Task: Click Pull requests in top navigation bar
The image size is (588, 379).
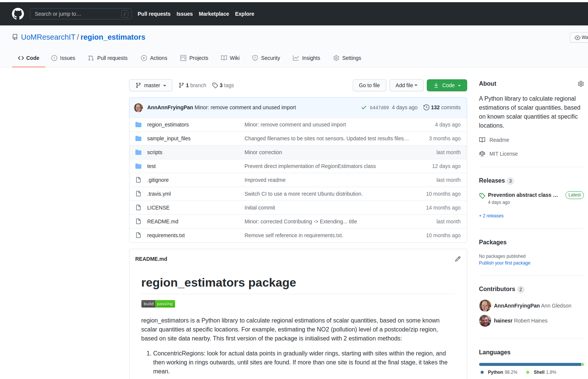Action: coord(154,14)
